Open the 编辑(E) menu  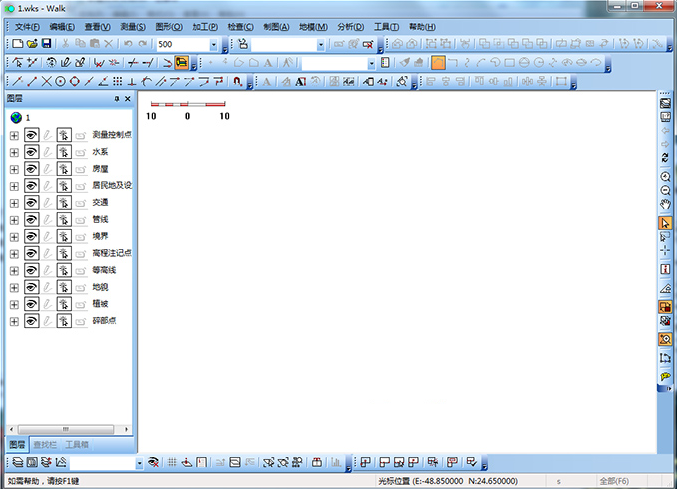coord(62,27)
